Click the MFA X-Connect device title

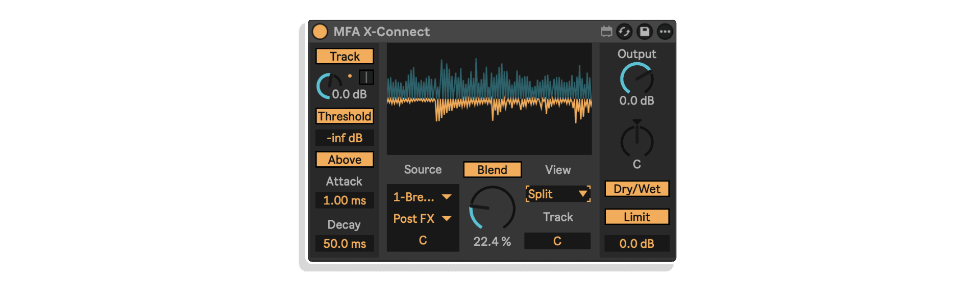click(x=381, y=32)
